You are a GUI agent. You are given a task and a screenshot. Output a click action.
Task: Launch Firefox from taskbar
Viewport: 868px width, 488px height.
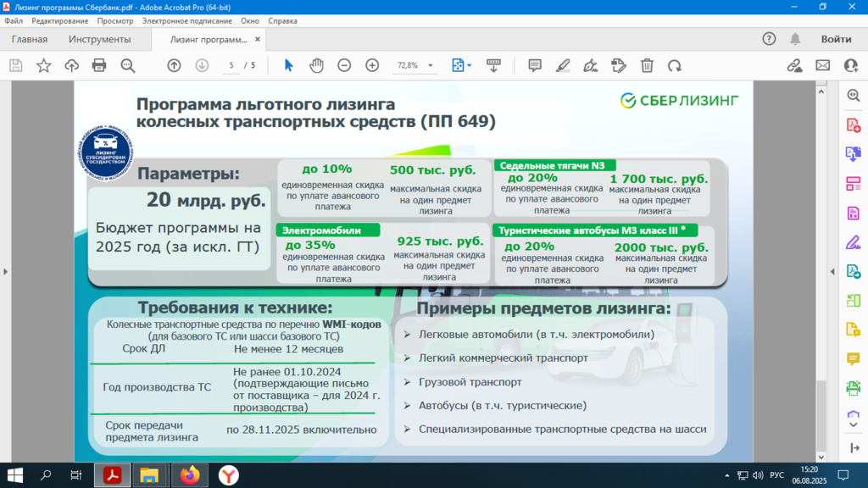point(189,475)
